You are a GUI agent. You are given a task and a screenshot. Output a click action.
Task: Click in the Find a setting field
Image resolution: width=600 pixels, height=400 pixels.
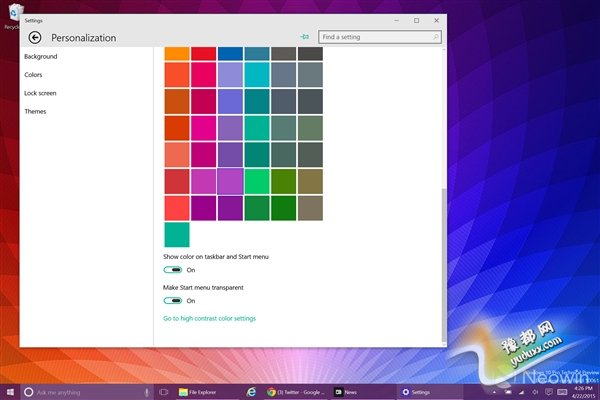click(x=375, y=37)
